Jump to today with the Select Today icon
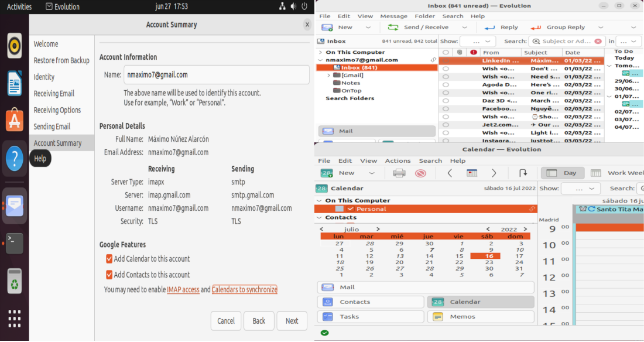Viewport: 644px width, 342px height. [x=472, y=173]
